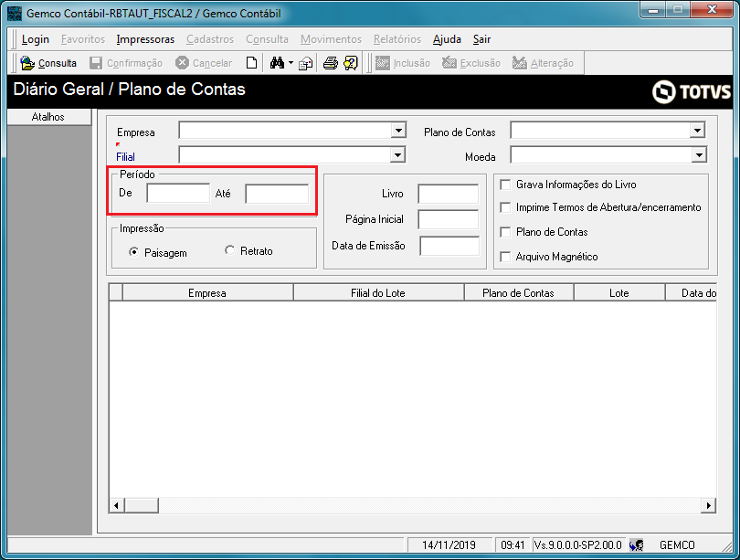The height and width of the screenshot is (560, 740).
Task: Click the Data do column header
Action: [691, 293]
